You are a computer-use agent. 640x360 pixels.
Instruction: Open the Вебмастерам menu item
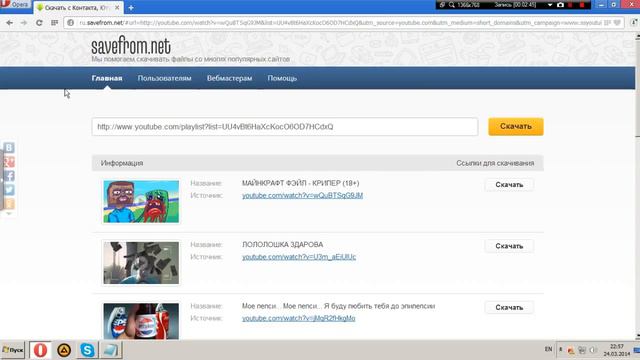pos(229,78)
